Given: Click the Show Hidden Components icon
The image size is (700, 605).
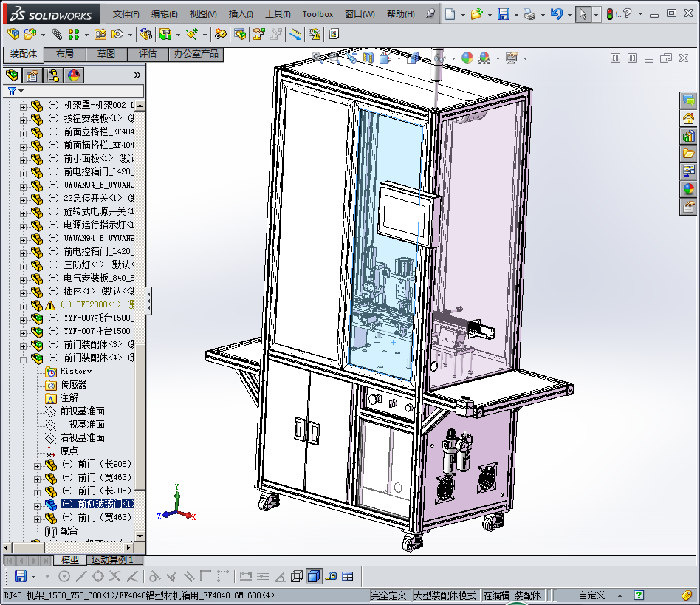Looking at the screenshot, I should [145, 34].
